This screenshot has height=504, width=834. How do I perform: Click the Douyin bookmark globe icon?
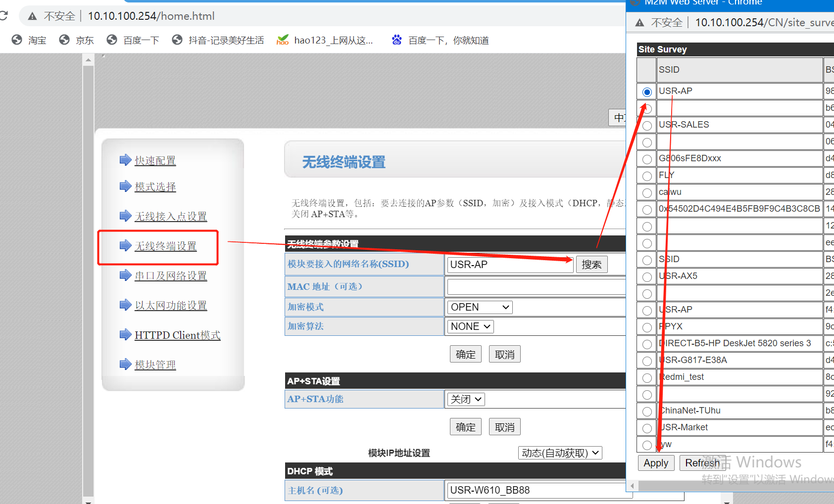click(177, 40)
